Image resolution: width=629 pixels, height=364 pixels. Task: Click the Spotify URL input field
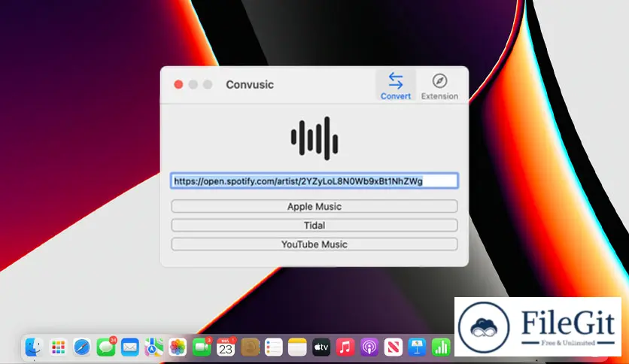(314, 180)
